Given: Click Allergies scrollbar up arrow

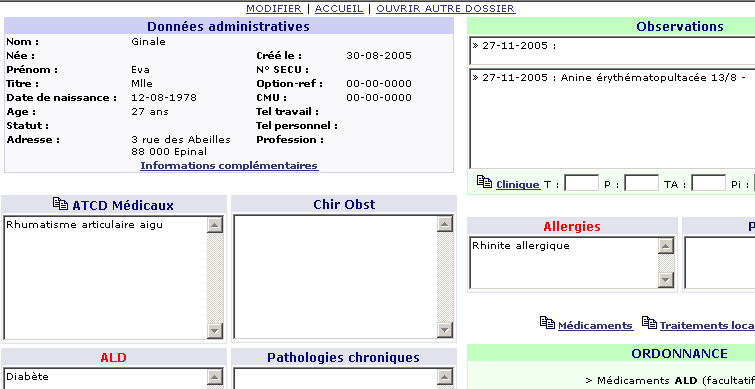Looking at the screenshot, I should [x=665, y=246].
